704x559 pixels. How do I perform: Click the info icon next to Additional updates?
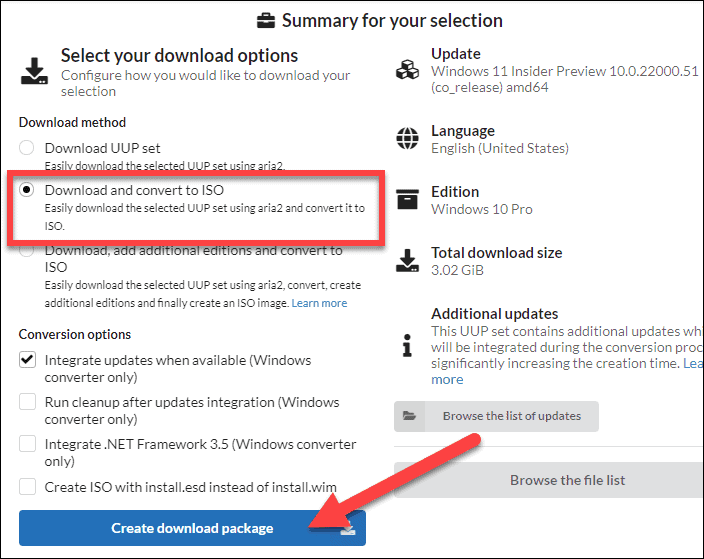(407, 346)
